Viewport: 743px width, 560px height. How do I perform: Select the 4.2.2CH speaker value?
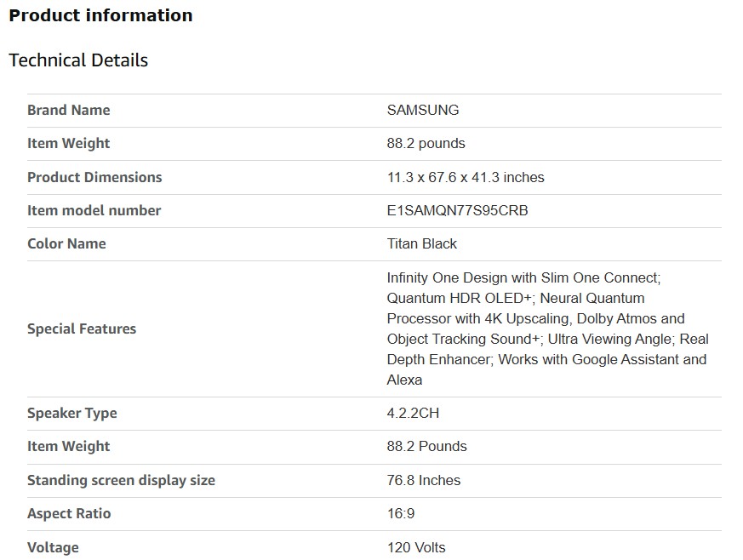pos(413,413)
